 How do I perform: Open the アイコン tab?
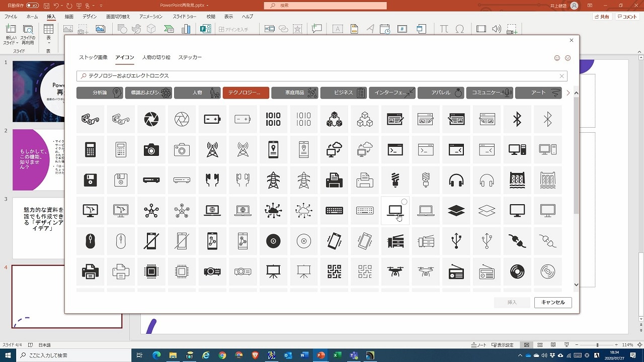[x=125, y=57]
